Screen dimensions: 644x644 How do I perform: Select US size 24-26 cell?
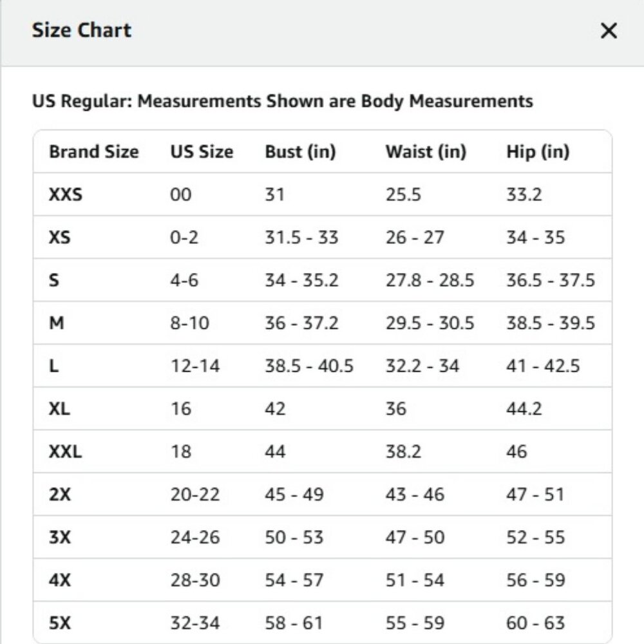coord(195,537)
